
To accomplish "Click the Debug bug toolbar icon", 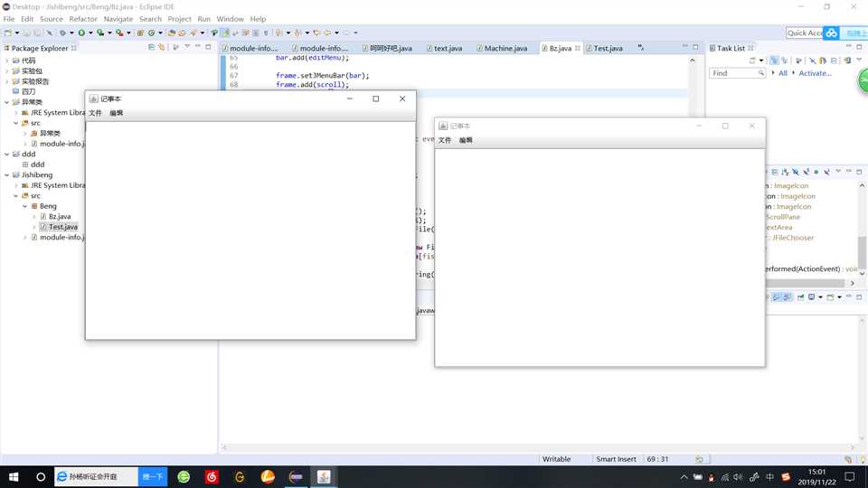I will point(62,33).
